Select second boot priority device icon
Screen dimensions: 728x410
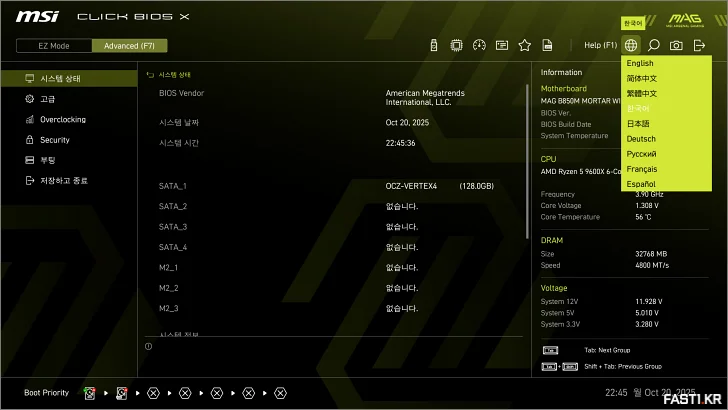pos(122,393)
